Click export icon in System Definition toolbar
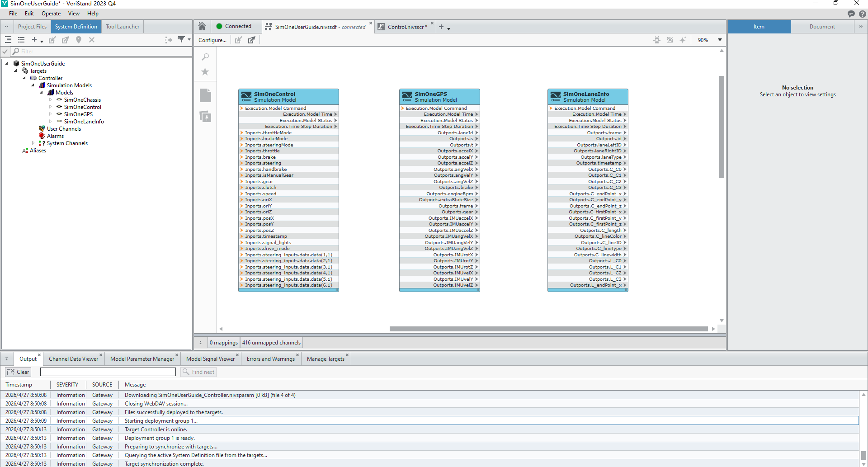The width and height of the screenshot is (868, 467). pyautogui.click(x=66, y=40)
